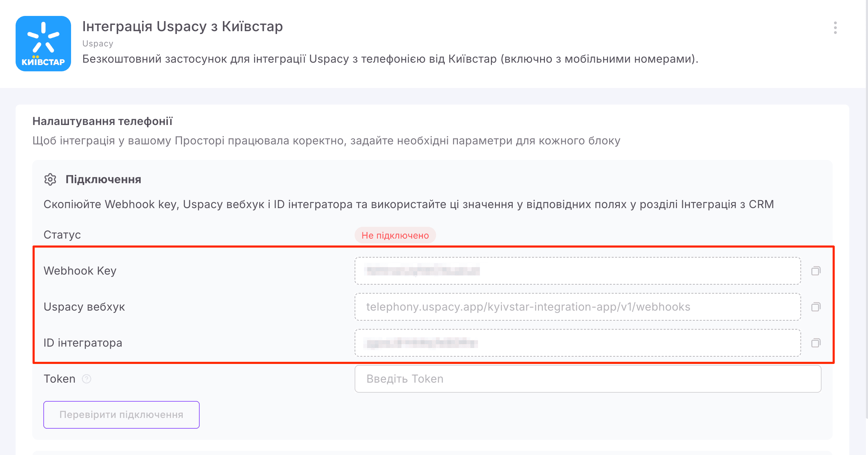
Task: Click the Статус label
Action: pyautogui.click(x=62, y=235)
